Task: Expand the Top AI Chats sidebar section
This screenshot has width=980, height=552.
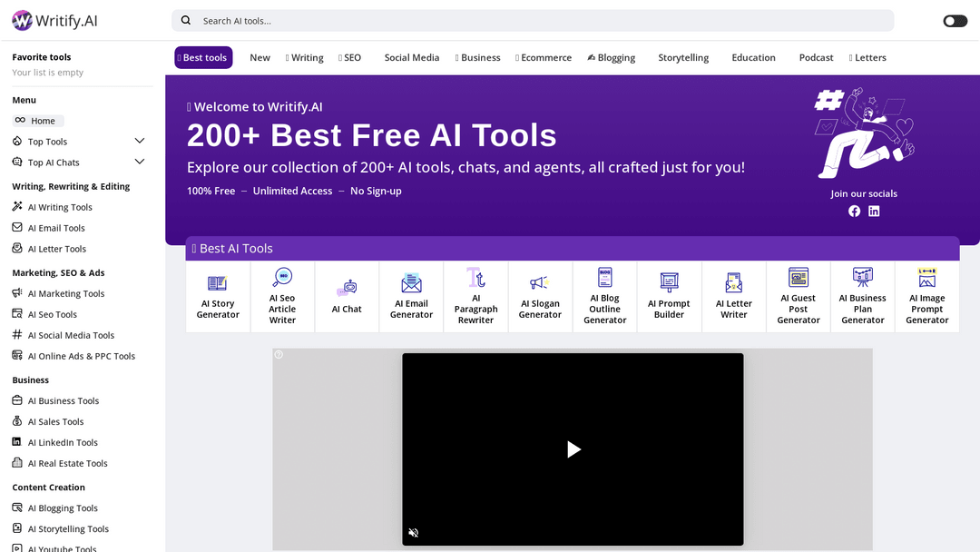Action: click(x=140, y=163)
